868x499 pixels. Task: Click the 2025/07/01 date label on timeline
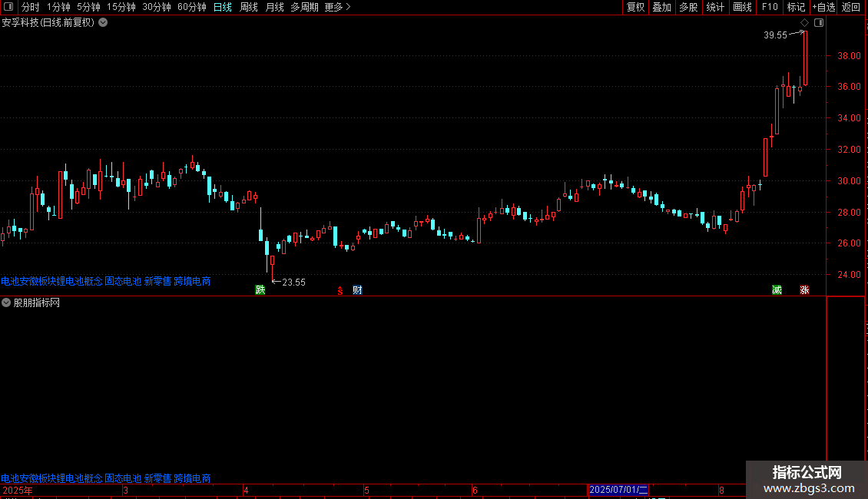pos(618,490)
